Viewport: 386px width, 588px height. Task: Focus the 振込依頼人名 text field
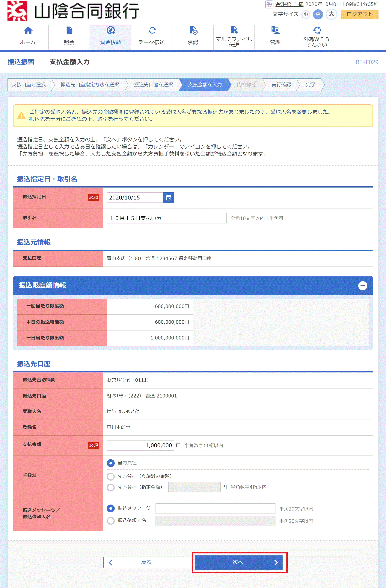215,521
